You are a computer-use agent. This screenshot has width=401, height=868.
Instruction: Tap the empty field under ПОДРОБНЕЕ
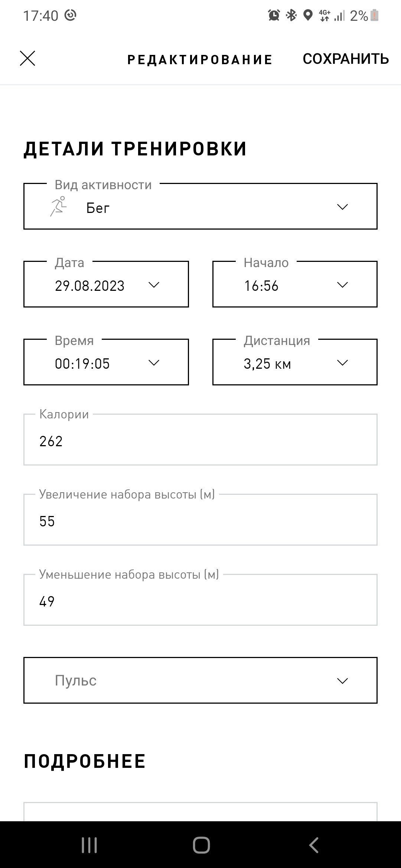[x=200, y=812]
